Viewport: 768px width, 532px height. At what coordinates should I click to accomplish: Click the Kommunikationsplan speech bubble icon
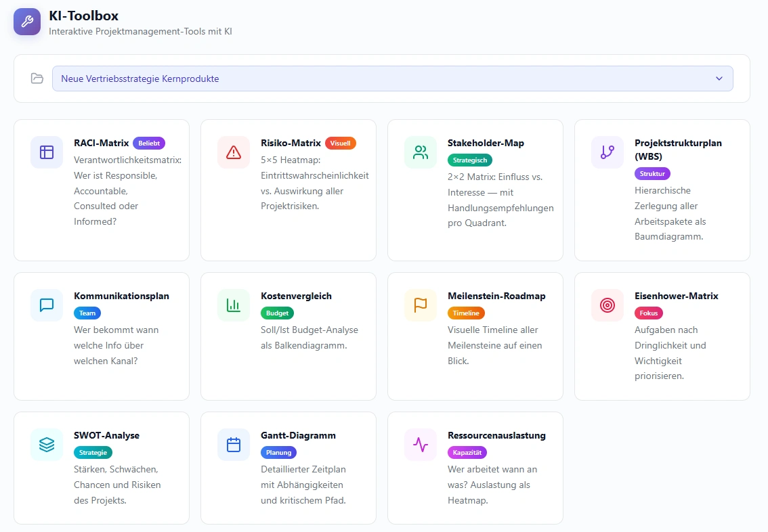(x=47, y=305)
